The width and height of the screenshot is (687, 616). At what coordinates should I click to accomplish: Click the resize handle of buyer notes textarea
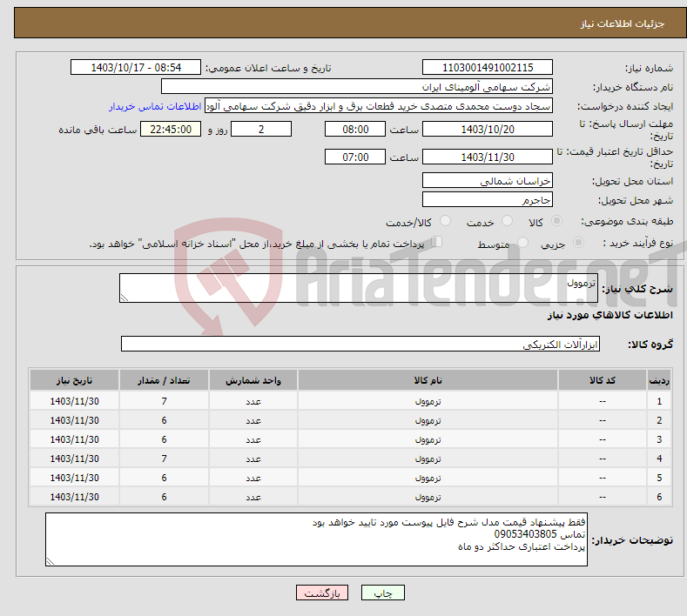(x=51, y=561)
